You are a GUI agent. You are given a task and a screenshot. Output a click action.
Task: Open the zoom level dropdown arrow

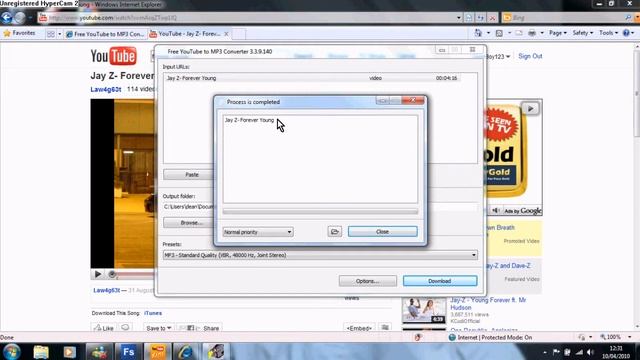(630, 337)
